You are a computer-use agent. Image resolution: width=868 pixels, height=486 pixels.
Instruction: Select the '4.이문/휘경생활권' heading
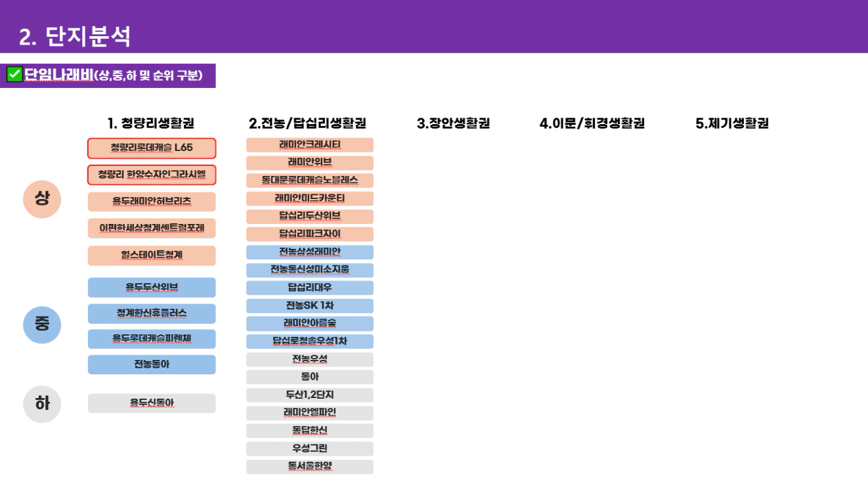(592, 123)
